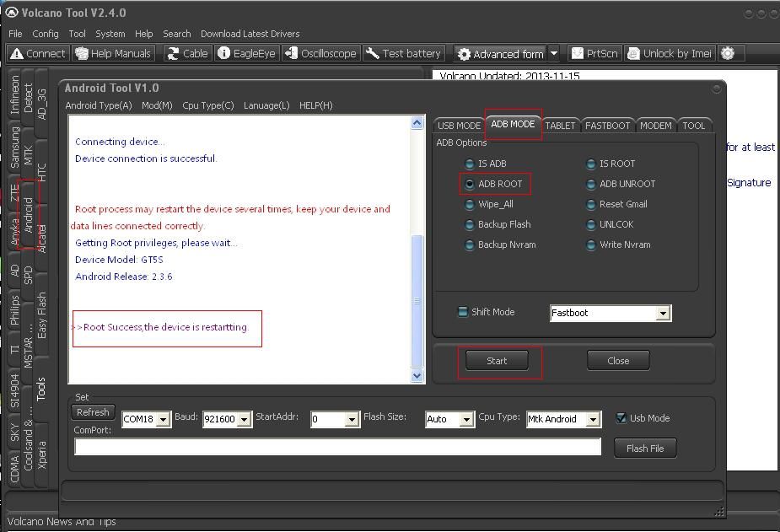Select the Tools side tab
The image size is (780, 532).
(x=40, y=389)
